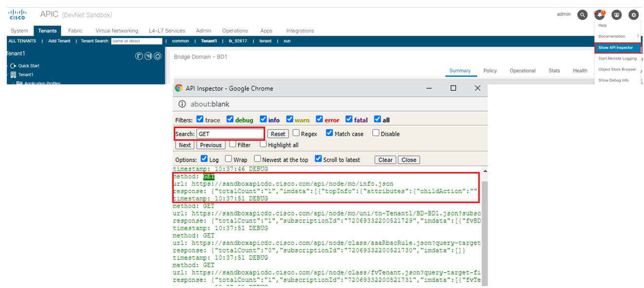This screenshot has width=644, height=288.
Task: Toggle the error filter checkbox
Action: tap(319, 119)
